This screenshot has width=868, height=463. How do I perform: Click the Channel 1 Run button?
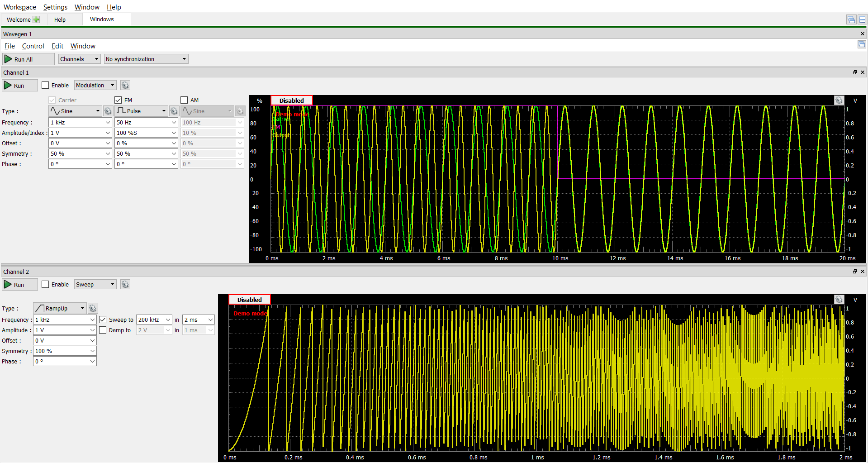pyautogui.click(x=20, y=85)
